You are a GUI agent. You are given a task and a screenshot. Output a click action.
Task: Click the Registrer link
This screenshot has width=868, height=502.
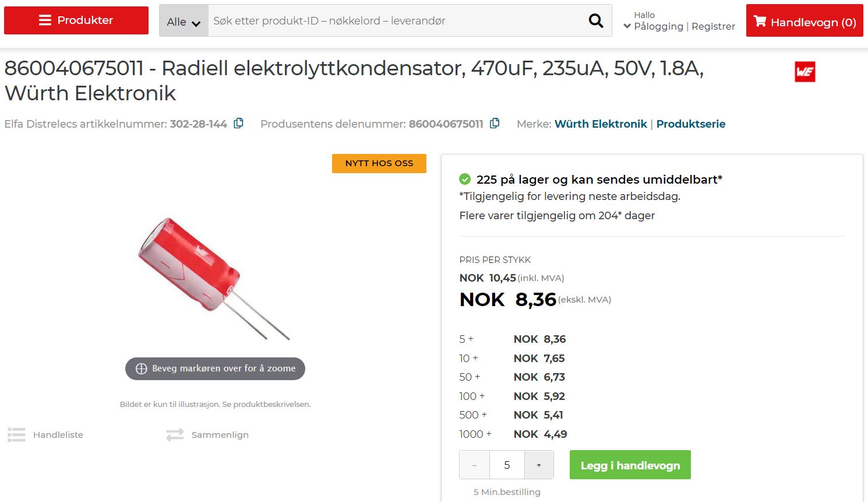(x=713, y=26)
